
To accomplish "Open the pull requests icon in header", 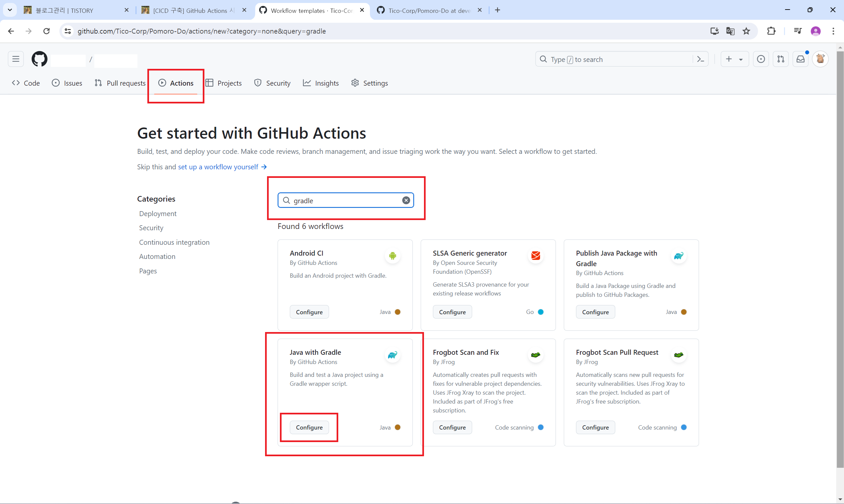I will click(x=781, y=59).
